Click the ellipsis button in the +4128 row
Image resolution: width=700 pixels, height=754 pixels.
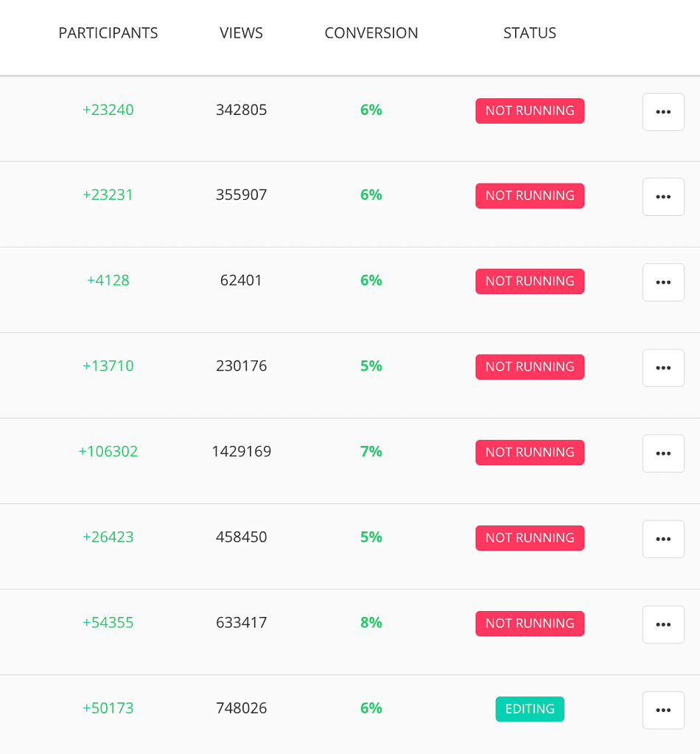coord(663,282)
